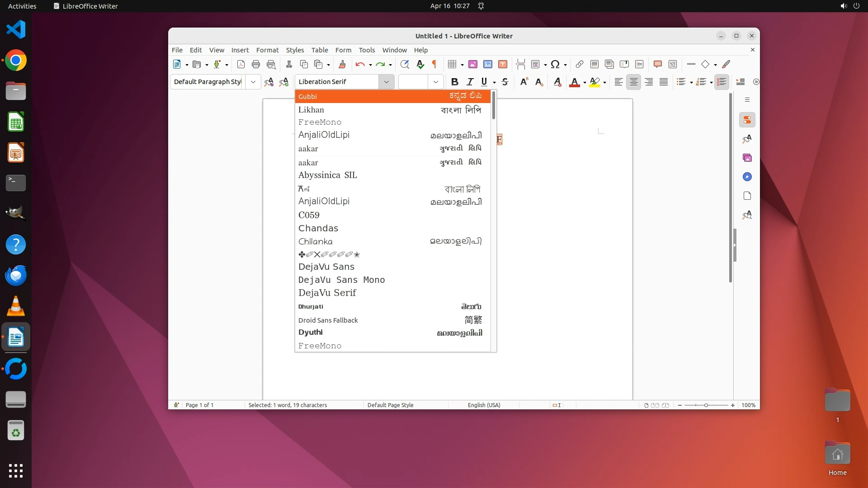Click the Clone Formatting paintbrush icon

tap(342, 64)
